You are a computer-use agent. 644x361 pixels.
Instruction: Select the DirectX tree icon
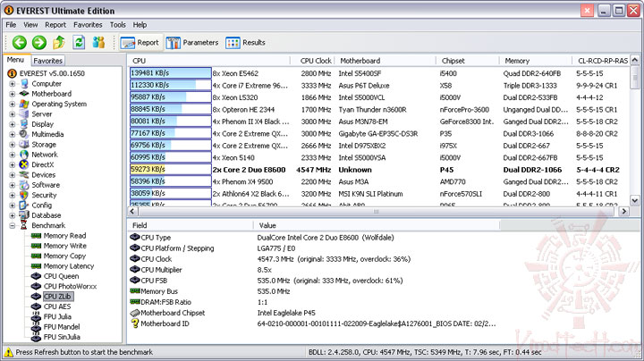pyautogui.click(x=24, y=164)
